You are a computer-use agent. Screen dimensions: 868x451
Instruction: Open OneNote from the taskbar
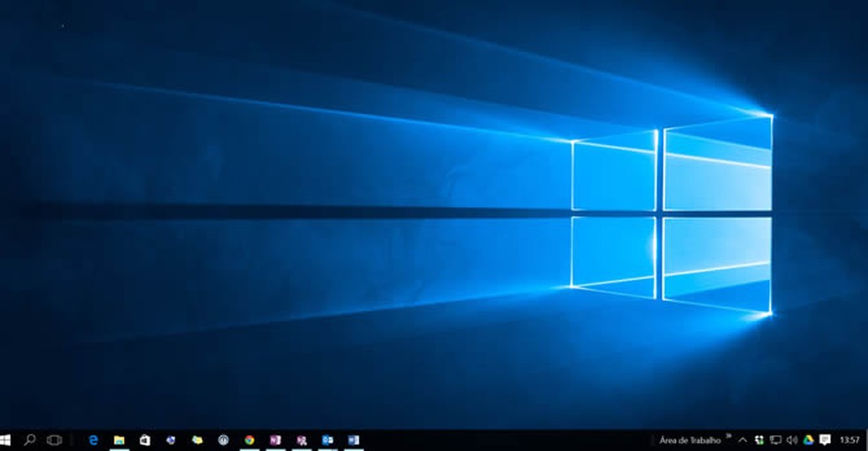click(275, 440)
